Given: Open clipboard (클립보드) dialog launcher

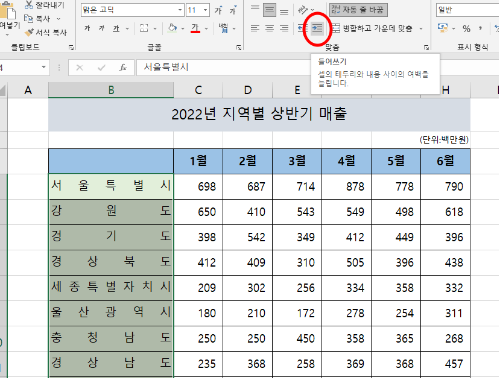Looking at the screenshot, I should point(71,48).
